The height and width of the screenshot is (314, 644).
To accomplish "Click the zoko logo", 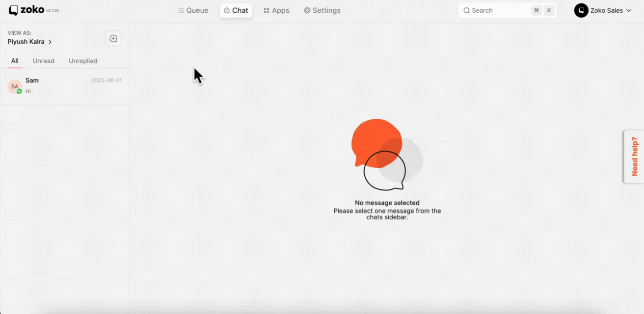I will [27, 10].
